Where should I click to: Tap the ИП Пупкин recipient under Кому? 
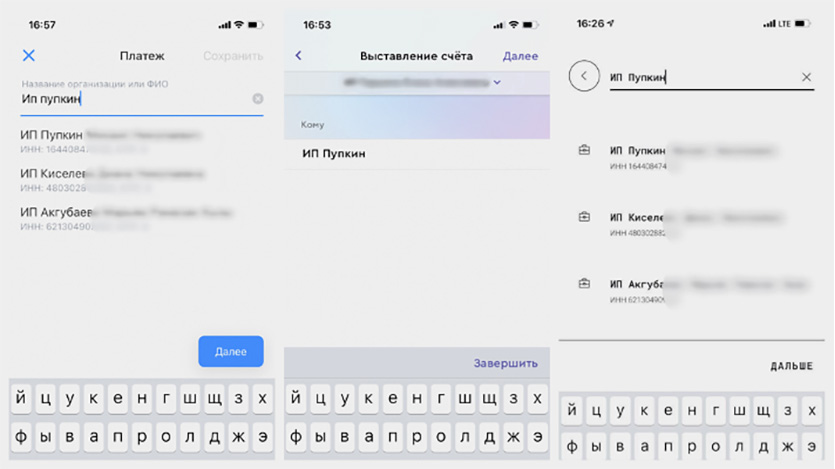click(416, 154)
